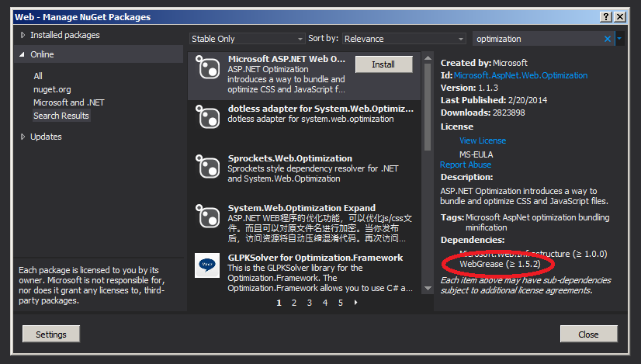Viewport: 641px width, 364px height.
Task: Click the WebGrease dependency text
Action: 500,264
